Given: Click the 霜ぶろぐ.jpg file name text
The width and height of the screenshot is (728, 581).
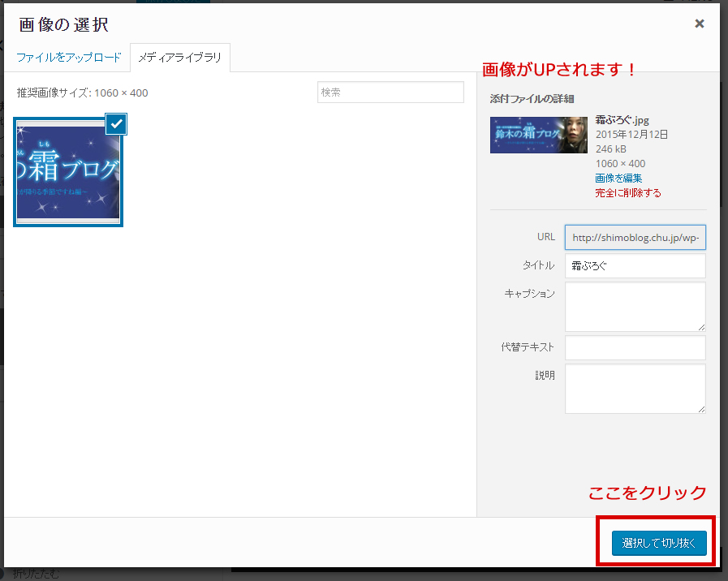Looking at the screenshot, I should (622, 120).
